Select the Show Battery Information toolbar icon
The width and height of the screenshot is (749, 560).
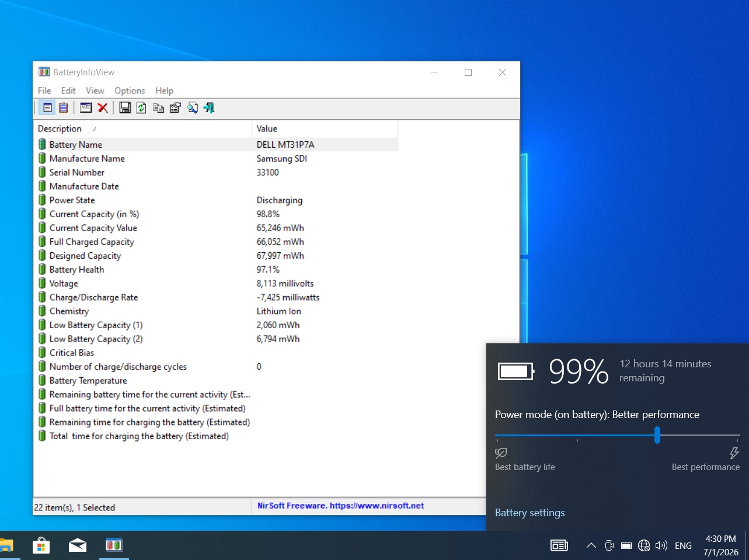pos(48,107)
